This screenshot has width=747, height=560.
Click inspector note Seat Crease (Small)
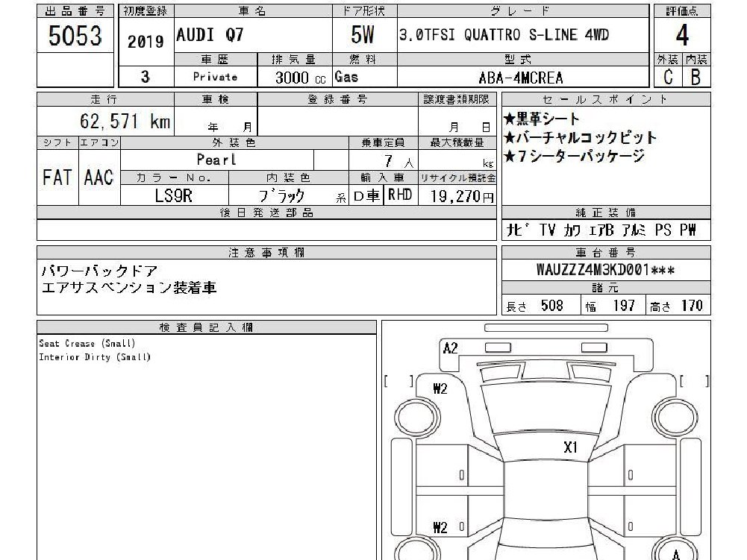87,343
